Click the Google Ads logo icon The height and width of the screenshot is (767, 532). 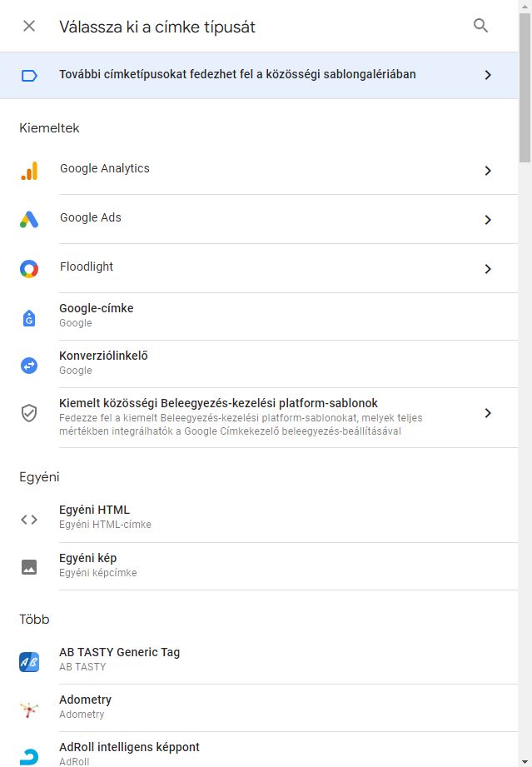coord(29,219)
